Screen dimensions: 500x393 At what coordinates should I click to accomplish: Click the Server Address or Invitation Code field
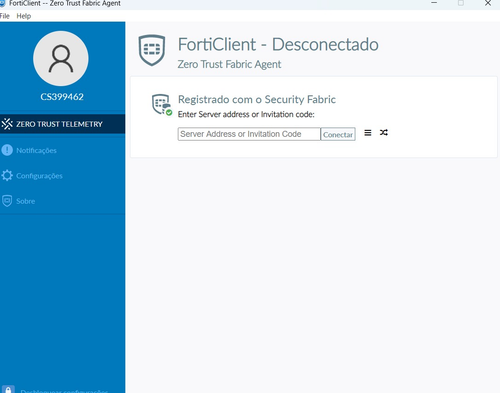click(x=249, y=134)
